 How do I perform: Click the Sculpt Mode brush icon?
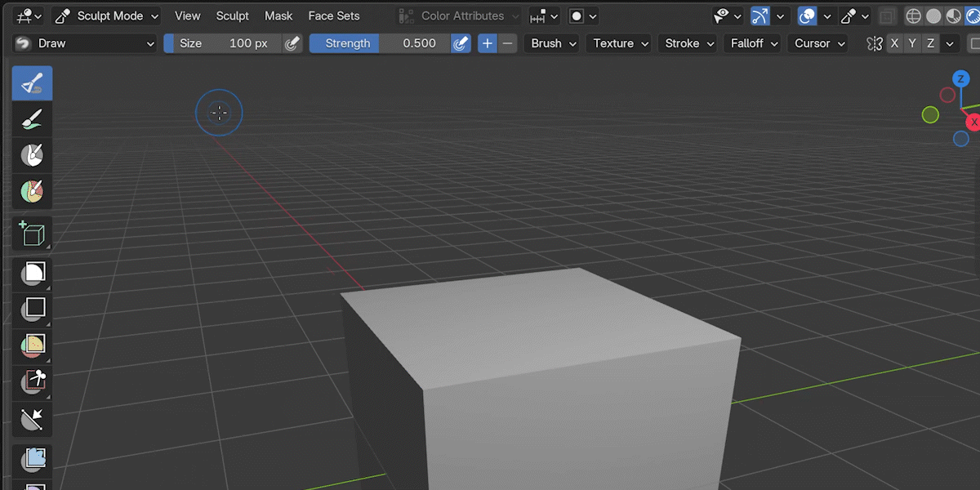click(62, 16)
